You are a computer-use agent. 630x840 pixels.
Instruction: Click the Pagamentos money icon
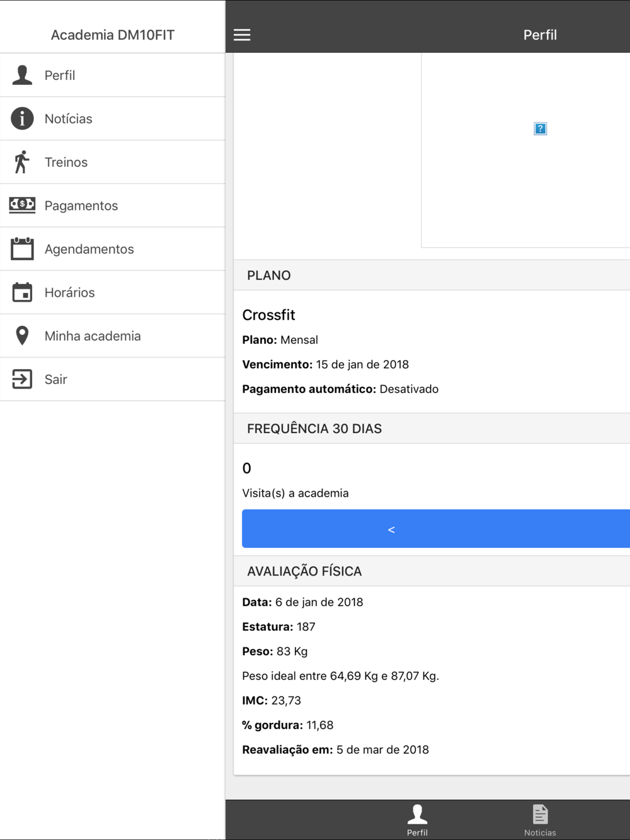tap(22, 205)
